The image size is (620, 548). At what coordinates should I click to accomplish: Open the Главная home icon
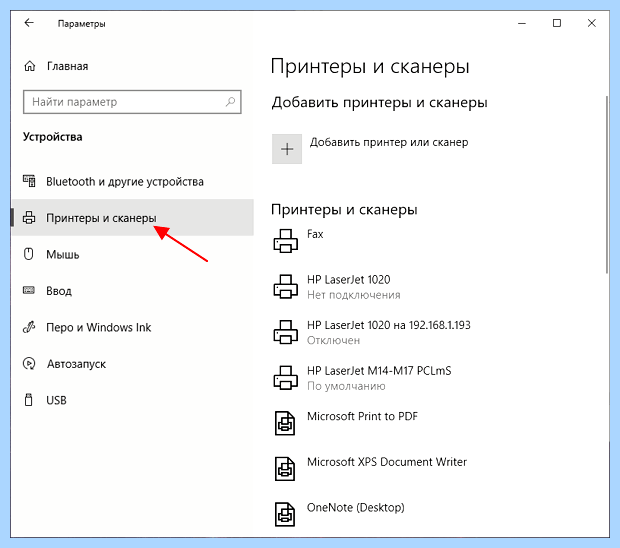30,66
